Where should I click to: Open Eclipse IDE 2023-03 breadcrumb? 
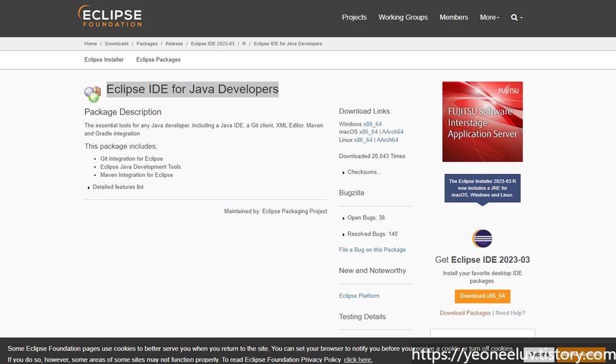click(212, 44)
